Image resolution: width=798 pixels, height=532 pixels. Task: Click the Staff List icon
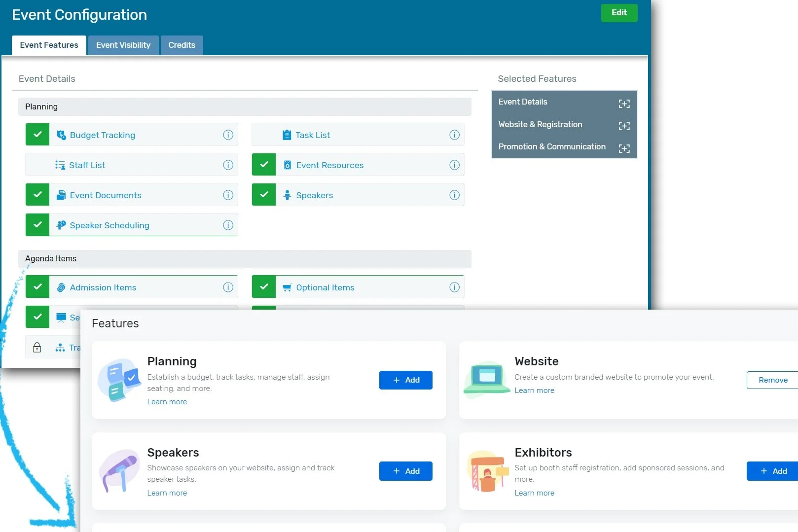(60, 165)
